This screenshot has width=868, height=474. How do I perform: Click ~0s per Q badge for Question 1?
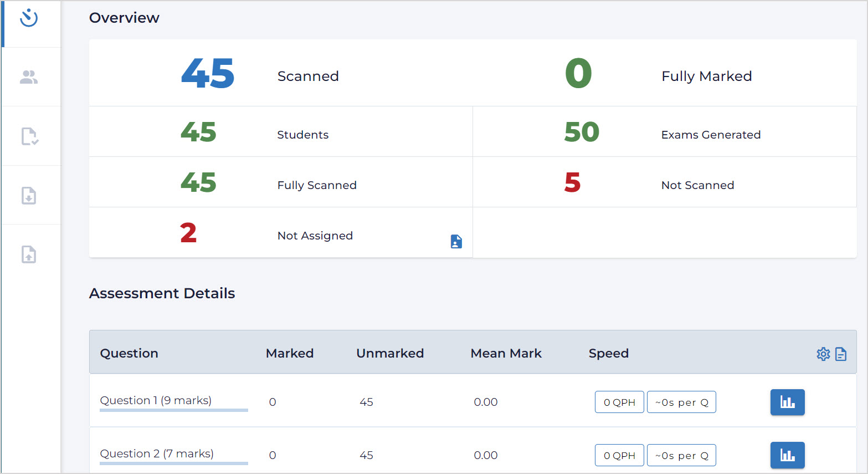click(681, 402)
